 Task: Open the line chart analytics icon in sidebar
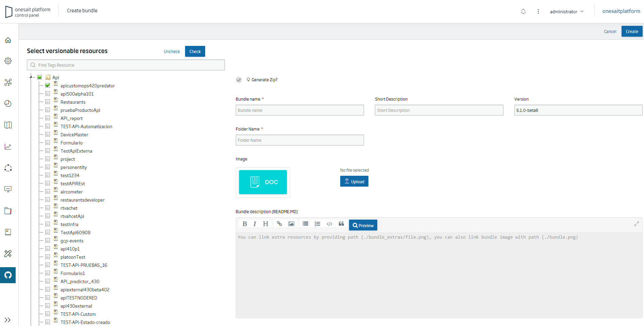click(8, 147)
